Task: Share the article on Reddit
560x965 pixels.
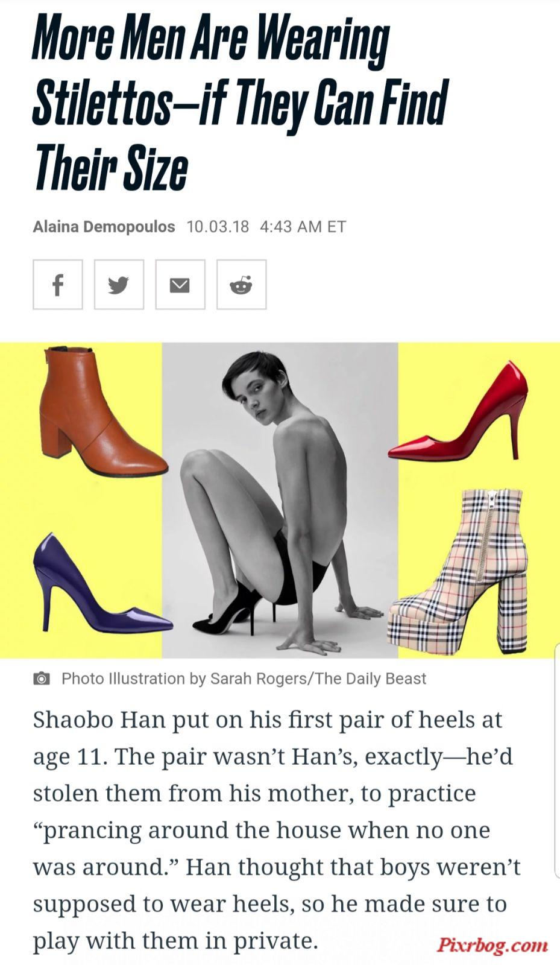Action: coord(241,285)
